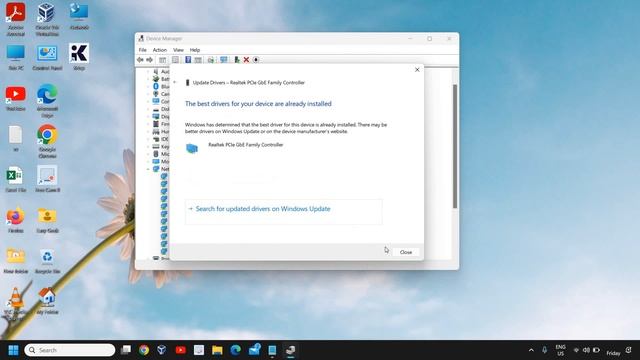Open the File menu in Device Manager
The image size is (640, 360).
(142, 50)
